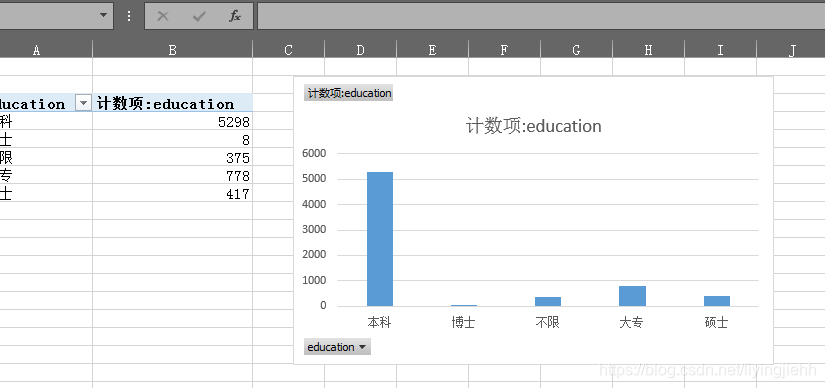Select the cell with value 375
825x388 pixels.
pyautogui.click(x=173, y=157)
